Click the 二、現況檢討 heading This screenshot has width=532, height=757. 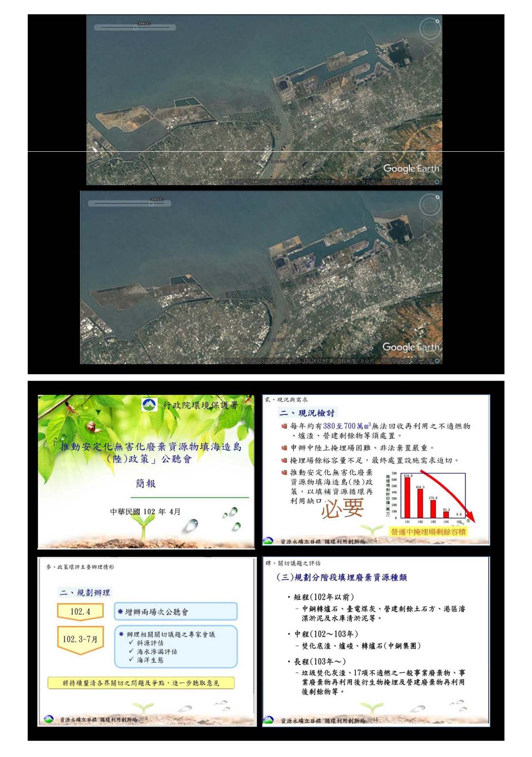click(307, 413)
